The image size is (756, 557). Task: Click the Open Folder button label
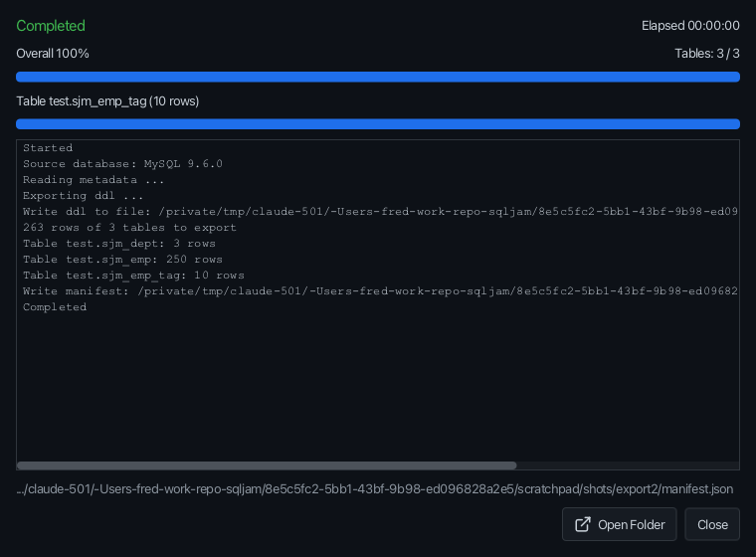pos(631,525)
